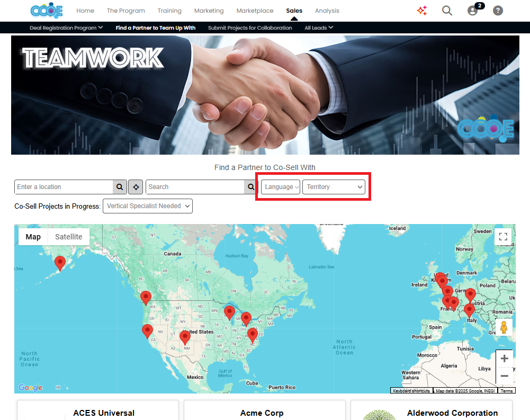Click location search magnifier button
Viewport: 530px width, 420px height.
120,187
